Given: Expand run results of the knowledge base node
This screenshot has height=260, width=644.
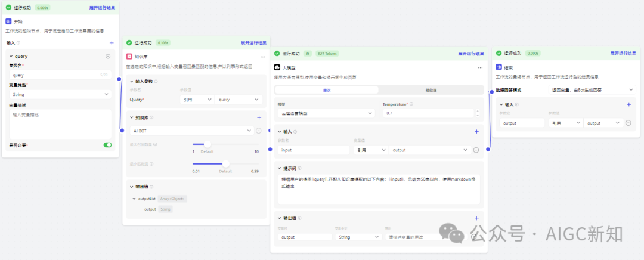Looking at the screenshot, I should (253, 42).
